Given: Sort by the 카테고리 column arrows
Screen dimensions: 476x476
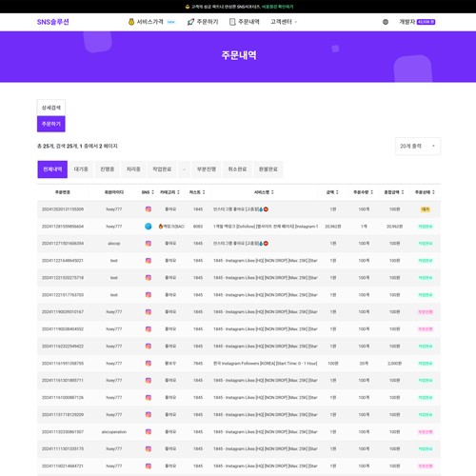Looking at the screenshot, I should point(178,192).
